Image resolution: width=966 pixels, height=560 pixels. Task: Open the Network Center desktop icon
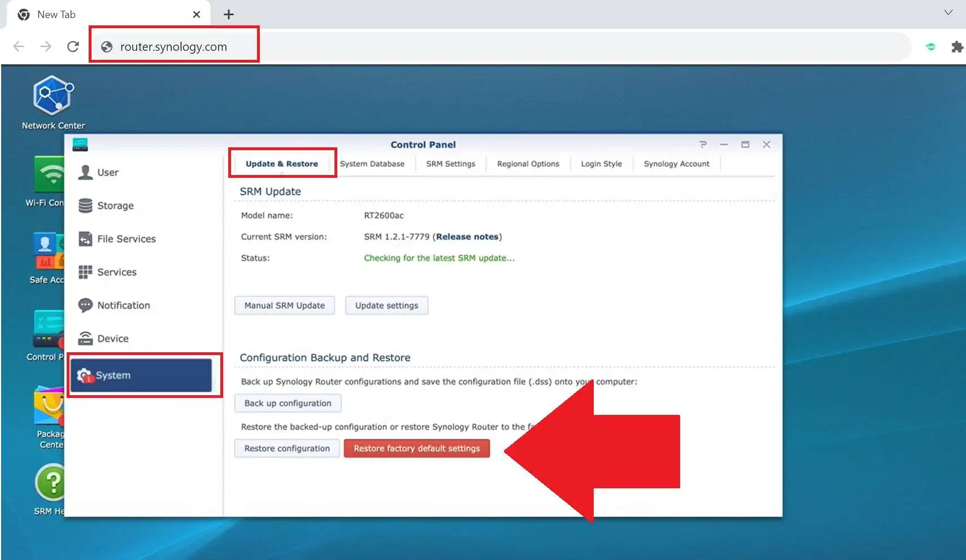tap(53, 102)
